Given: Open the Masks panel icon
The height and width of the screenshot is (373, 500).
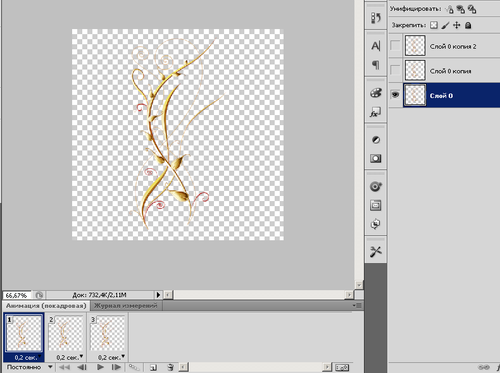Looking at the screenshot, I should pyautogui.click(x=376, y=158).
